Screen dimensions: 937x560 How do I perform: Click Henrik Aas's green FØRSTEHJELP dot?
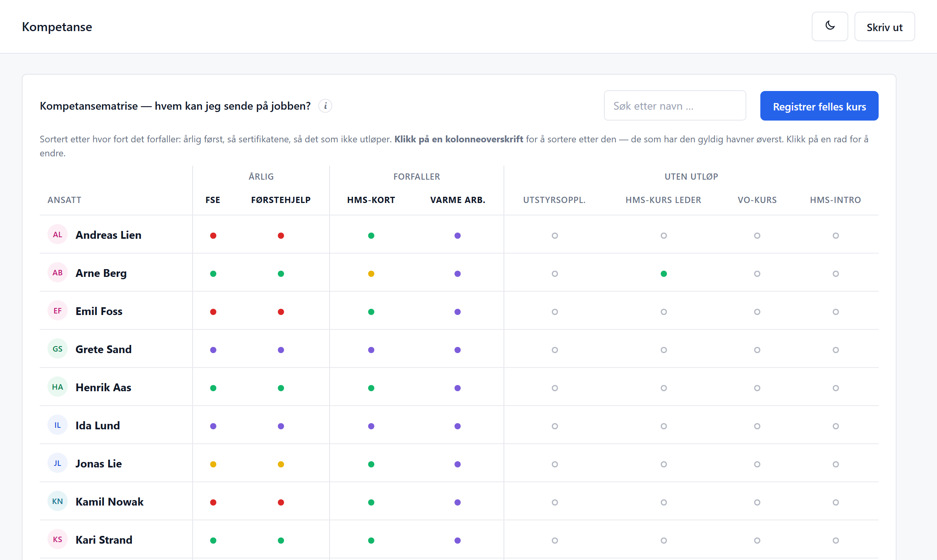point(281,388)
